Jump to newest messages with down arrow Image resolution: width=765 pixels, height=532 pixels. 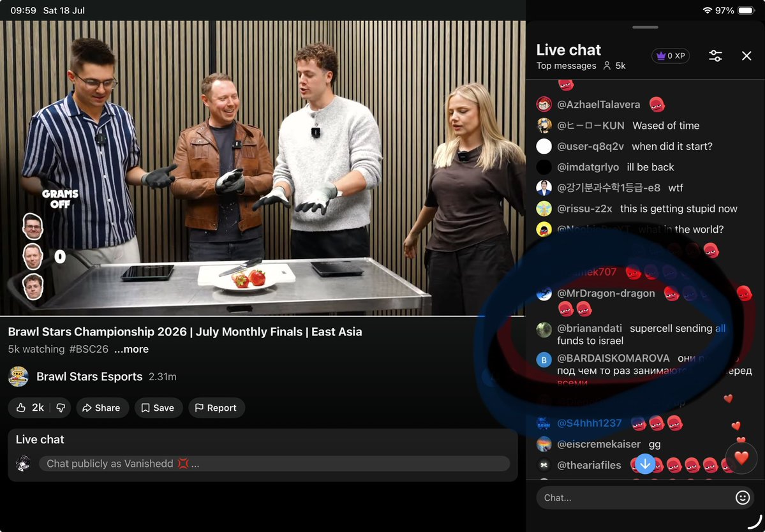click(645, 464)
